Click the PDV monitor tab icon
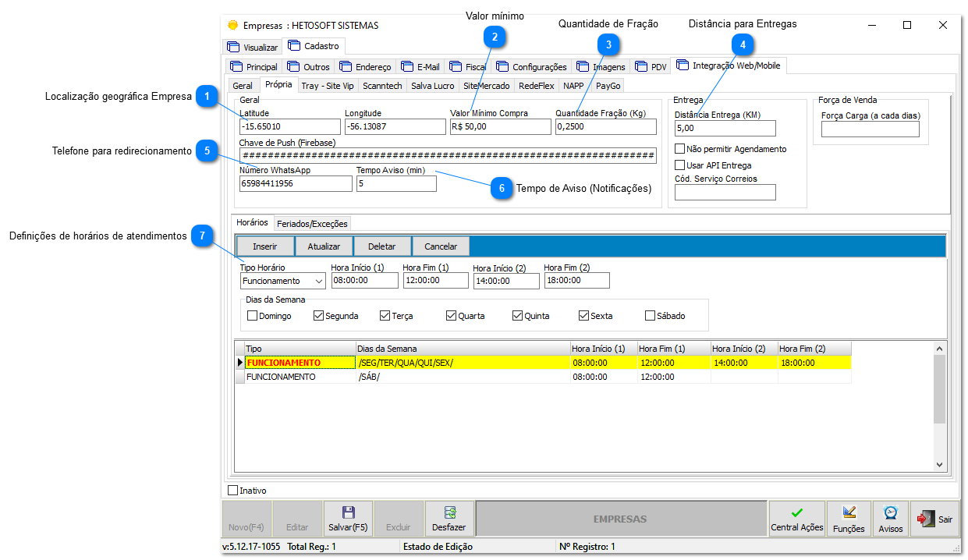This screenshot has width=968, height=560. tap(643, 66)
